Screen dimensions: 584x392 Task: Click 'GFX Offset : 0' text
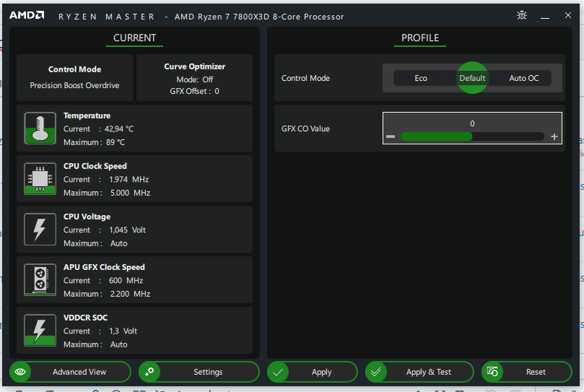(194, 91)
